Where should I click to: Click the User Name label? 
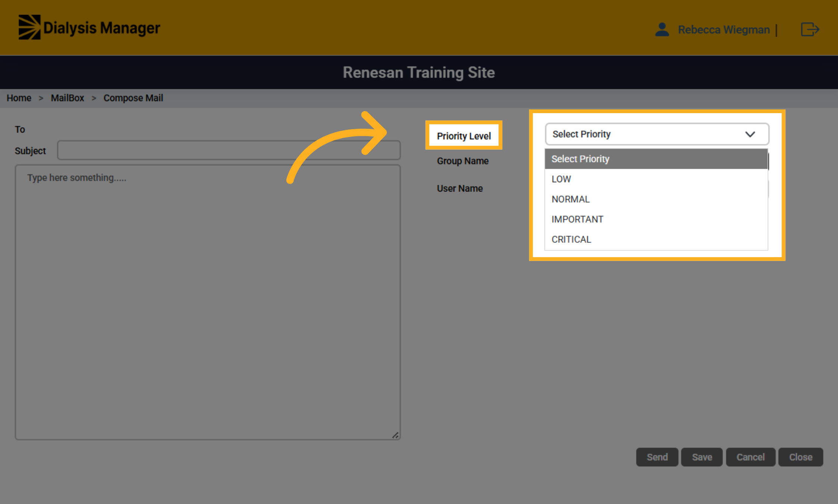click(x=460, y=189)
